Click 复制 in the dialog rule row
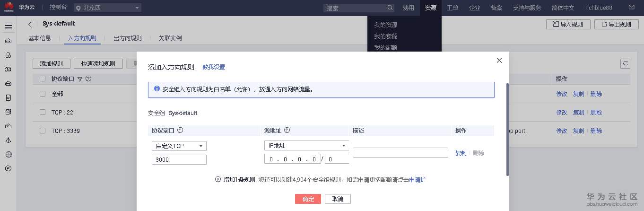Image resolution: width=644 pixels, height=211 pixels. tap(461, 153)
